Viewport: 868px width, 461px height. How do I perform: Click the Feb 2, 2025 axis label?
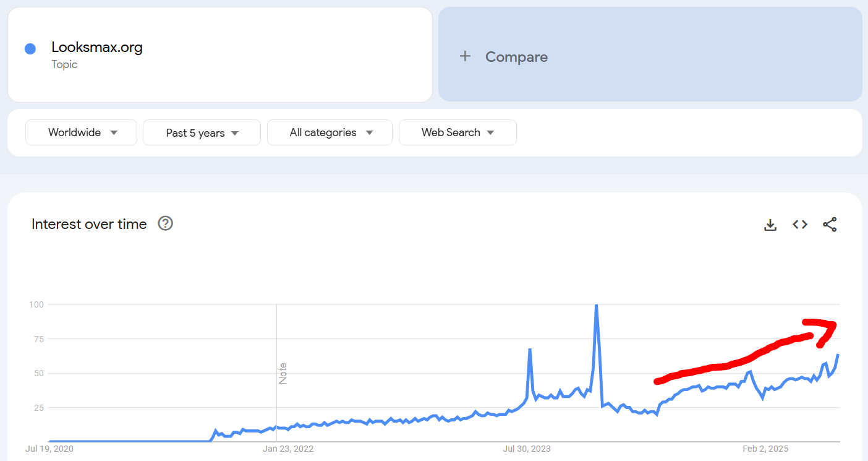(765, 449)
